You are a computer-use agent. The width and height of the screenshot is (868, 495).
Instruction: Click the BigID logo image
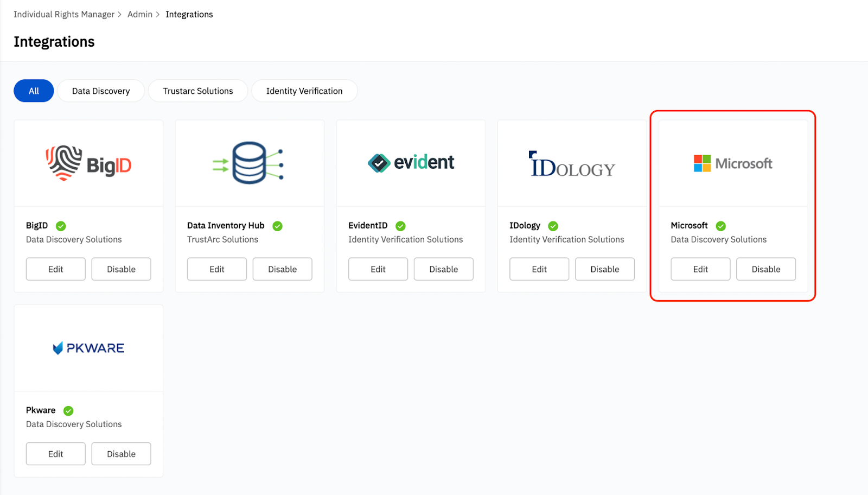pyautogui.click(x=88, y=163)
